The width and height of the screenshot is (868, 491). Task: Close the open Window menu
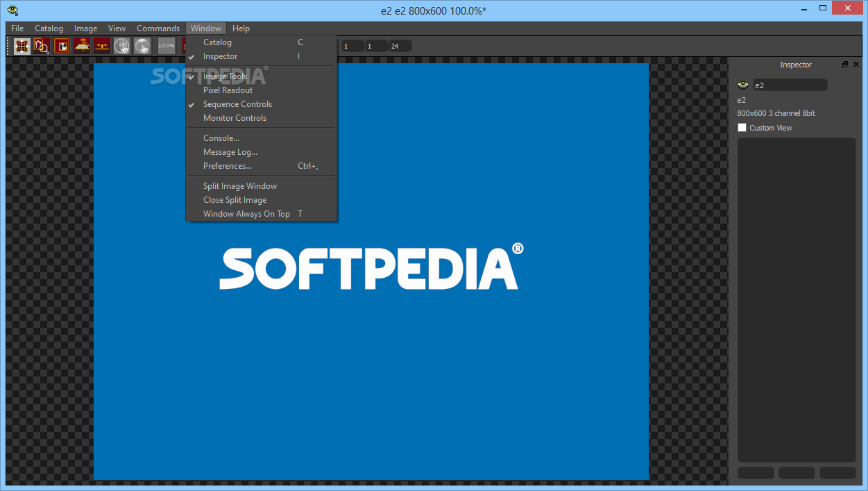tap(206, 28)
